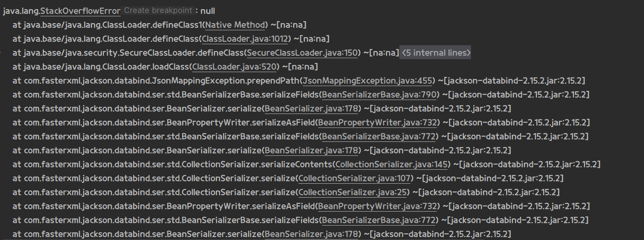644x240 pixels.
Task: Navigate to CollectionSerializer.java:107
Action: (355, 178)
